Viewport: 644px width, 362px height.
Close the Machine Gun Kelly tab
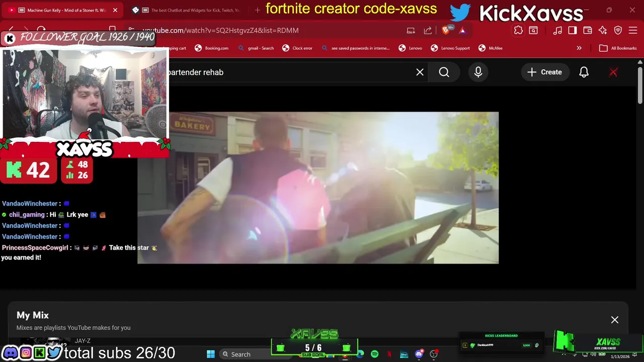click(x=115, y=10)
